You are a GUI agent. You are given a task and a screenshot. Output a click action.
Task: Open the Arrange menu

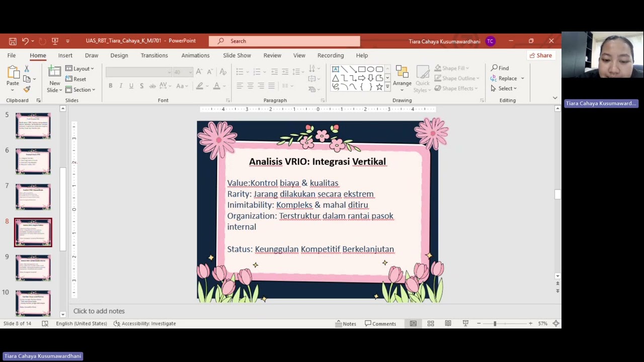pyautogui.click(x=402, y=78)
